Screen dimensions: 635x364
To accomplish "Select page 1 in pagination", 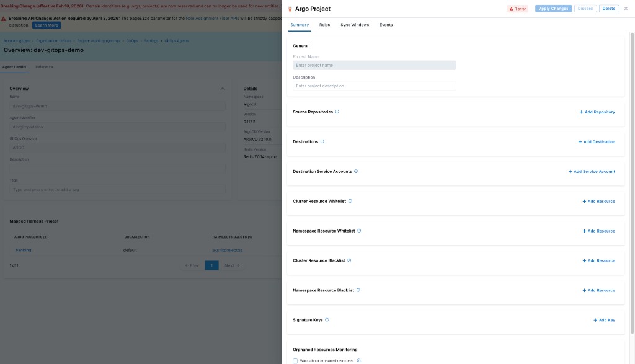I will (212, 265).
